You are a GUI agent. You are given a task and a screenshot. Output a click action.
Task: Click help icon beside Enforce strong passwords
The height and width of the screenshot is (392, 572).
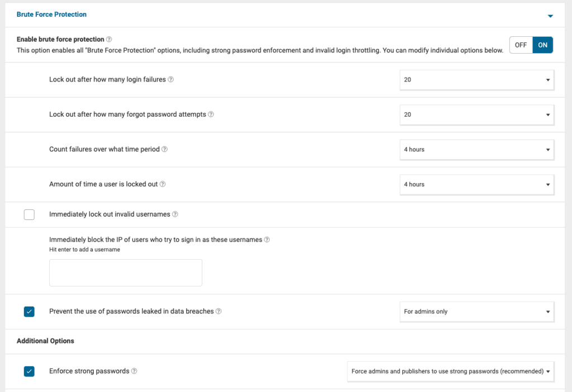point(135,371)
